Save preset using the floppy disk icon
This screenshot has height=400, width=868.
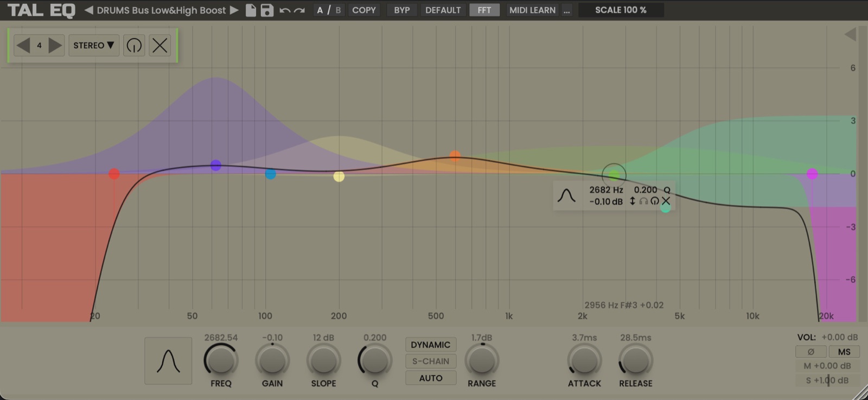pos(267,10)
